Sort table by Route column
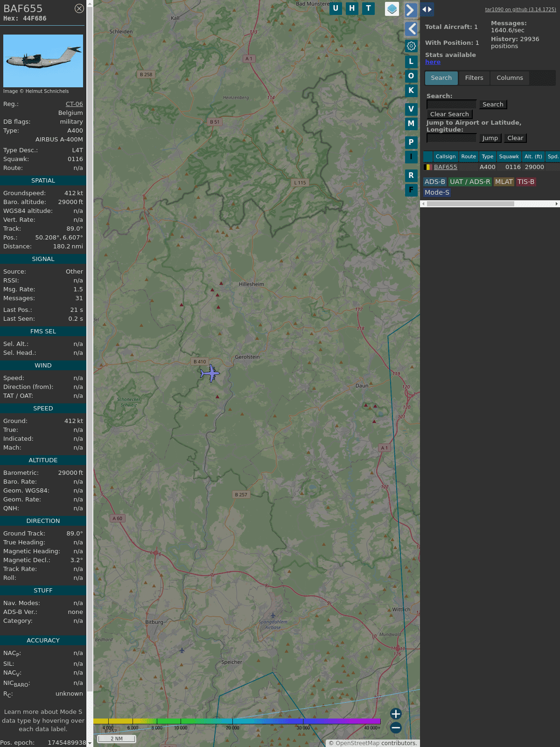This screenshot has width=560, height=747. 469,157
